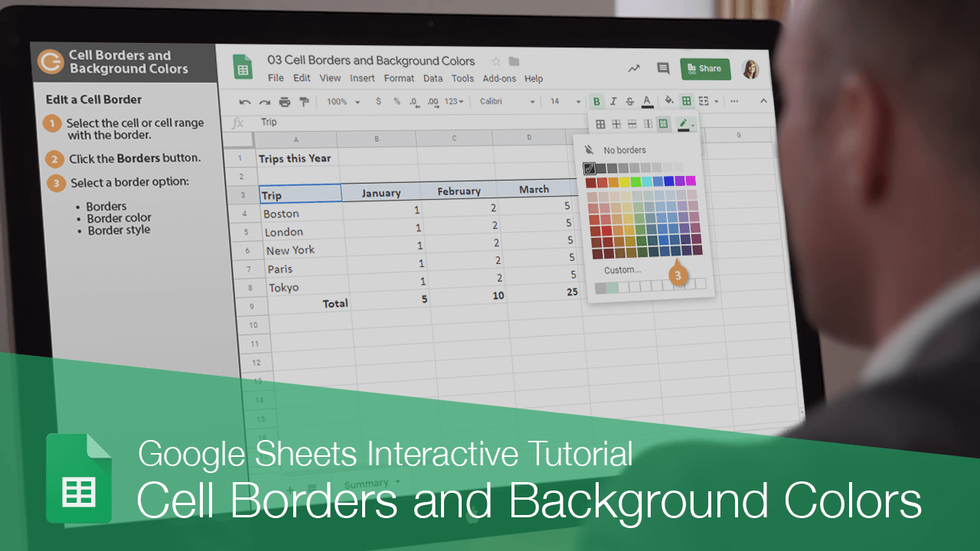Image resolution: width=980 pixels, height=551 pixels.
Task: Toggle strikethrough formatting
Action: 629,101
